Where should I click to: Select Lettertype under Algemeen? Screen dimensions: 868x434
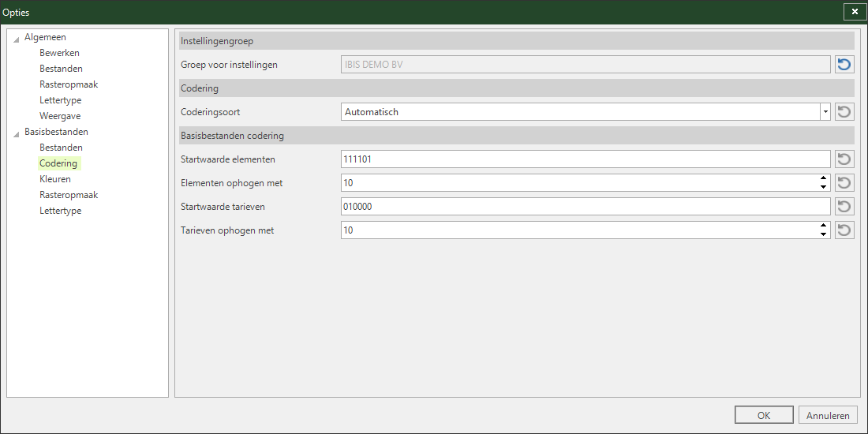60,100
